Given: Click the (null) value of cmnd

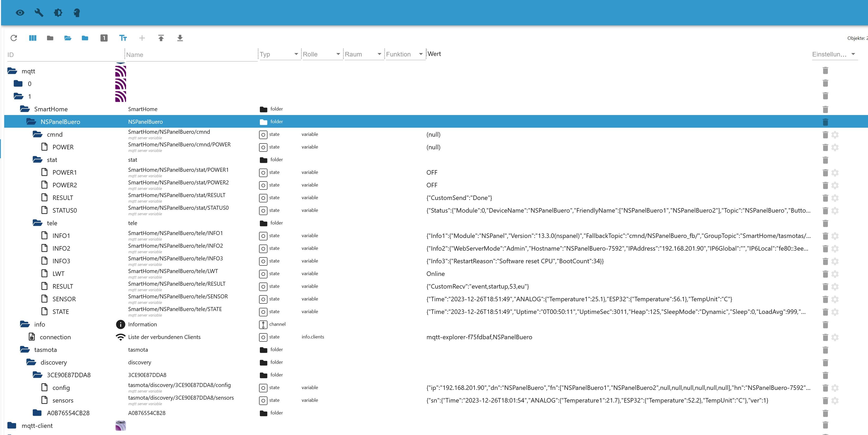Looking at the screenshot, I should 433,134.
